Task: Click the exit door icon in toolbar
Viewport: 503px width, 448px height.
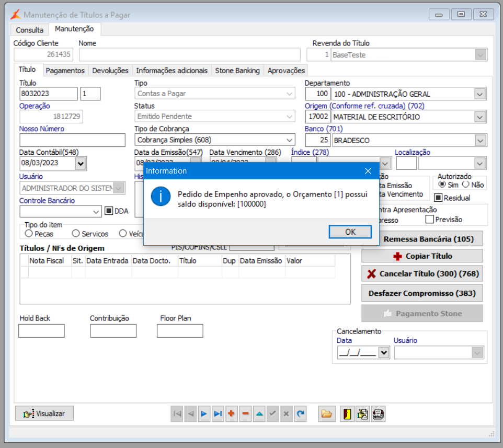Action: coord(347,413)
